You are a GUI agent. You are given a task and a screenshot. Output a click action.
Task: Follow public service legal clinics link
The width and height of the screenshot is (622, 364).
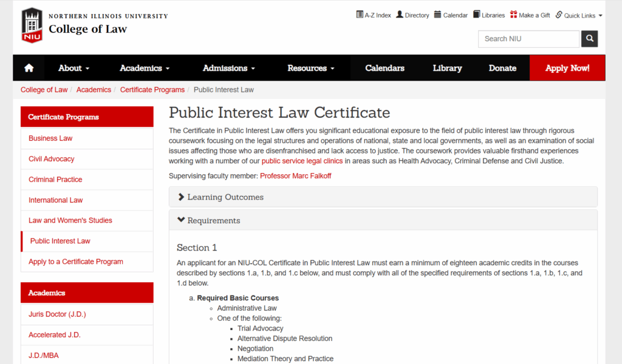tap(302, 161)
